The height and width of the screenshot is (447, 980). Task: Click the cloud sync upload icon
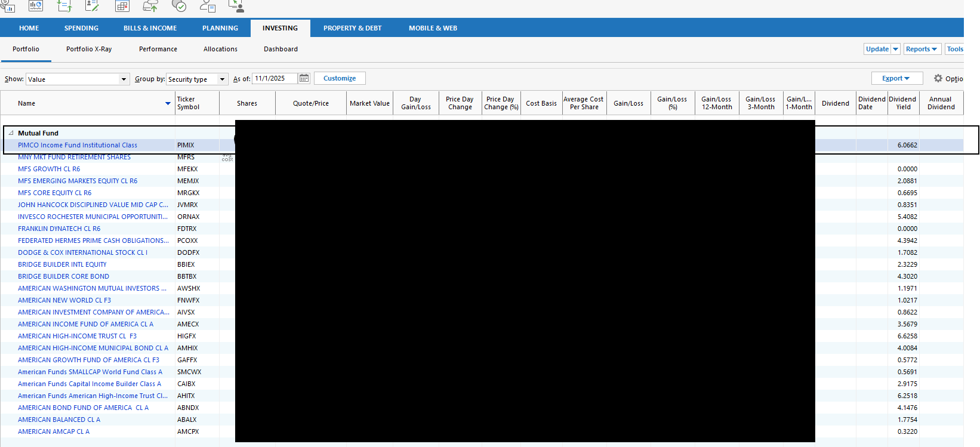point(150,6)
